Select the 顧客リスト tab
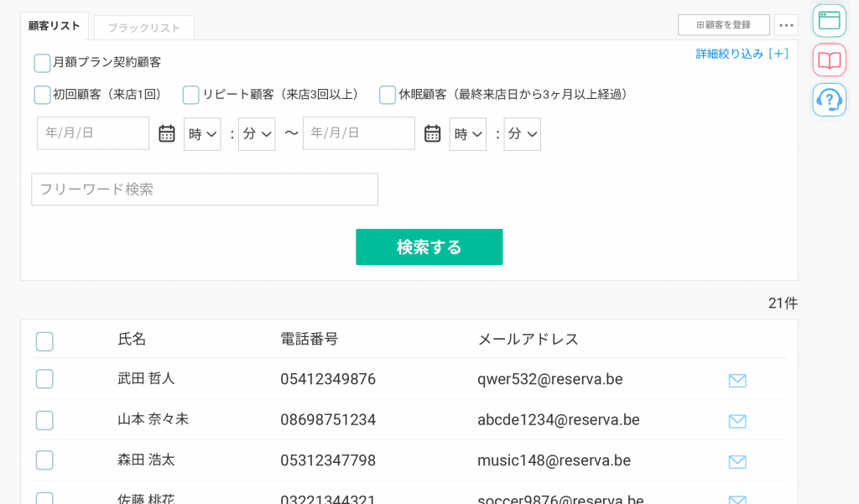Screen dimensions: 859x504 [55, 26]
